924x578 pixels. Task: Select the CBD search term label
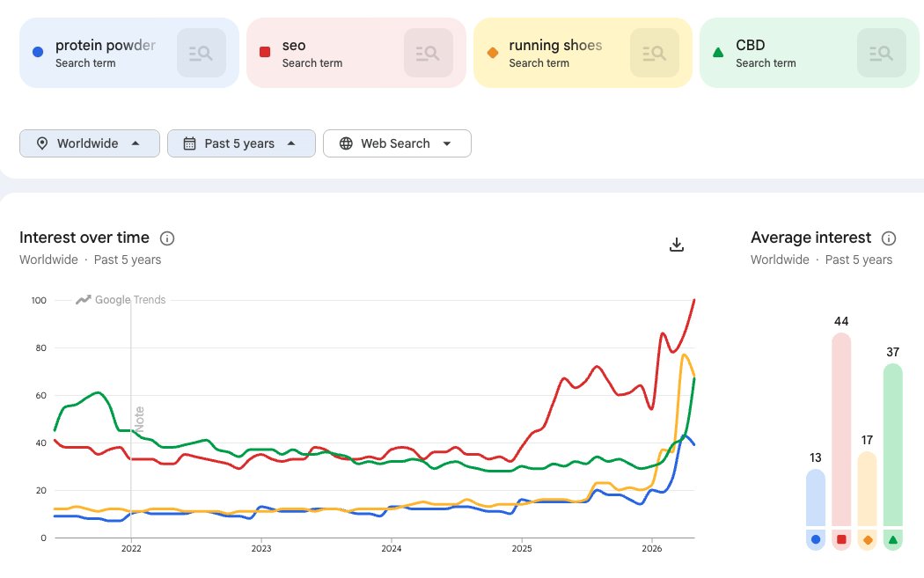point(750,46)
